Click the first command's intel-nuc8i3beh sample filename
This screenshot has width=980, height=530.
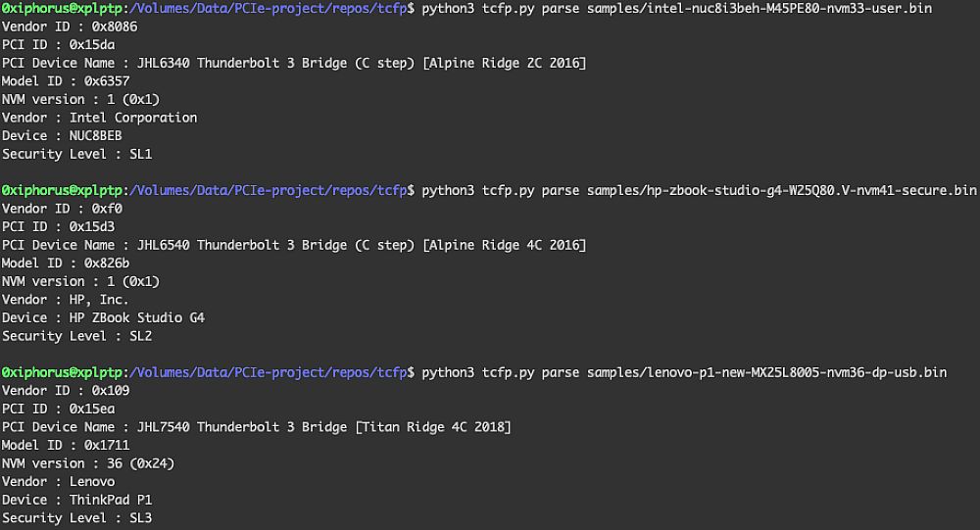point(759,8)
